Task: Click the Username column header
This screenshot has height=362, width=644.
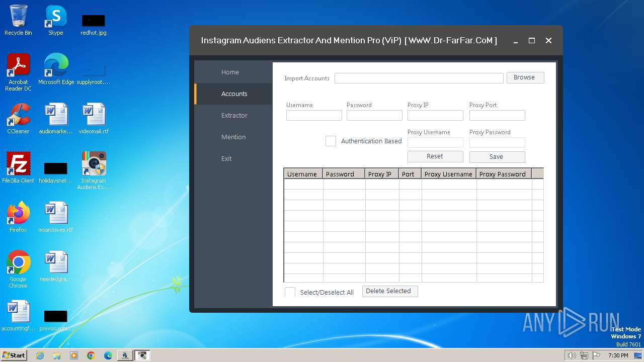Action: [303, 174]
